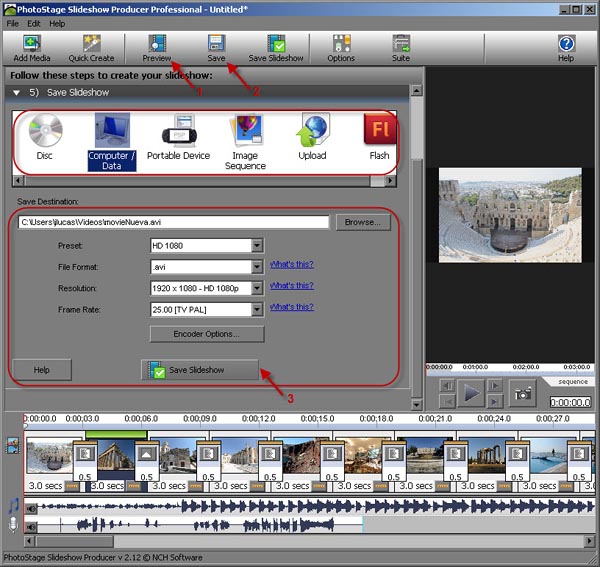
Task: Open the File Format dropdown
Action: click(x=257, y=267)
